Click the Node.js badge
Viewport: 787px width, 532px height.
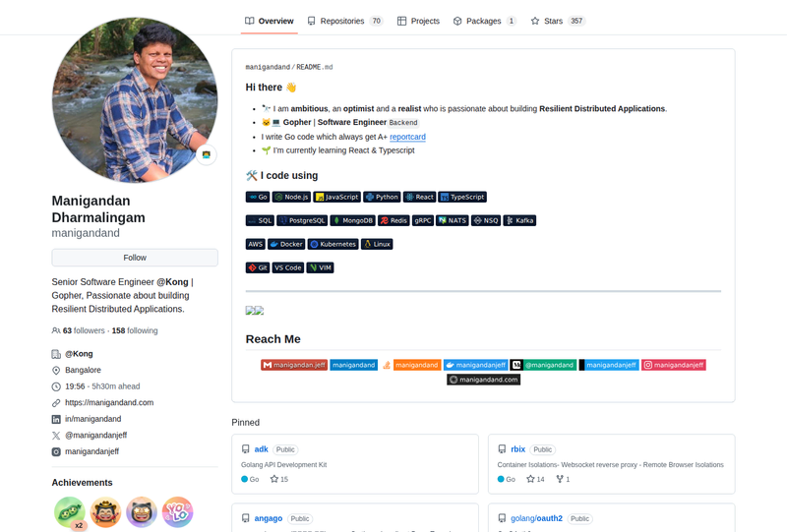coord(291,197)
